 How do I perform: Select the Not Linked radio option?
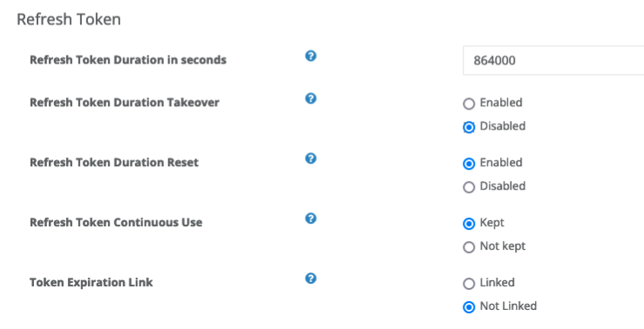click(469, 307)
